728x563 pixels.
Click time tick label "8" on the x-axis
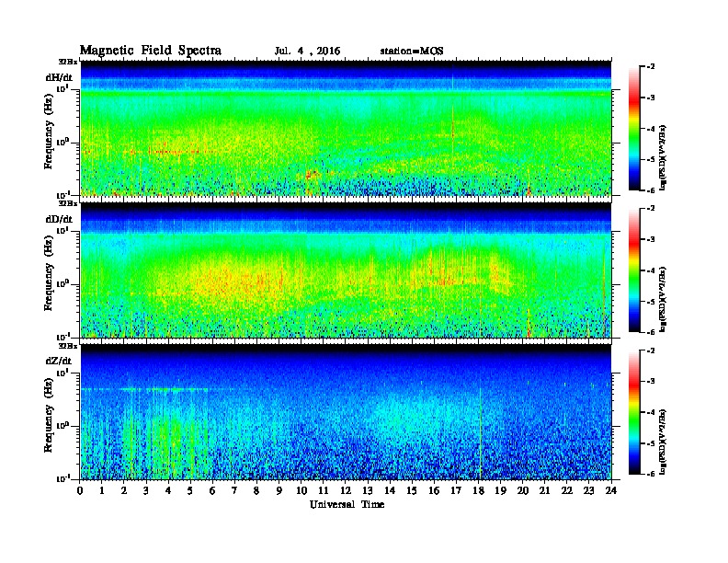(x=256, y=491)
